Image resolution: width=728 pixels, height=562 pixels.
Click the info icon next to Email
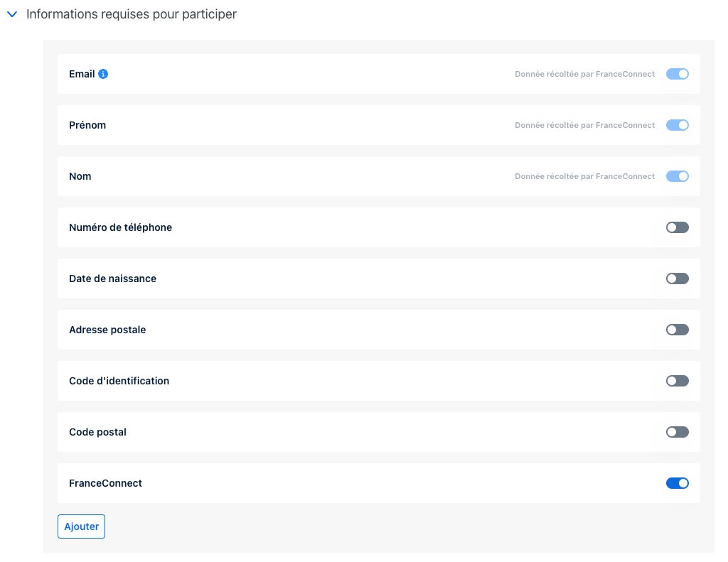[103, 74]
